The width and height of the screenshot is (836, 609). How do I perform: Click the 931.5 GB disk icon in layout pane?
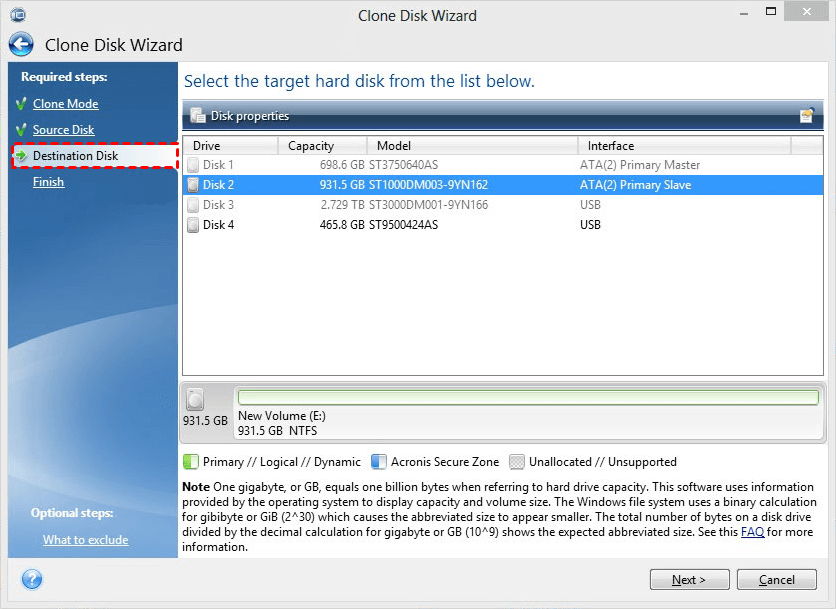(195, 399)
